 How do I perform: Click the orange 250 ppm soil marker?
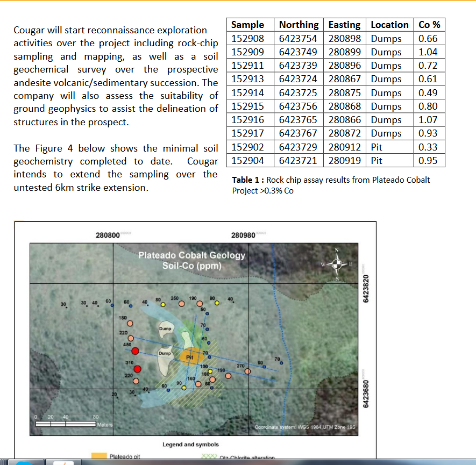tap(182, 304)
